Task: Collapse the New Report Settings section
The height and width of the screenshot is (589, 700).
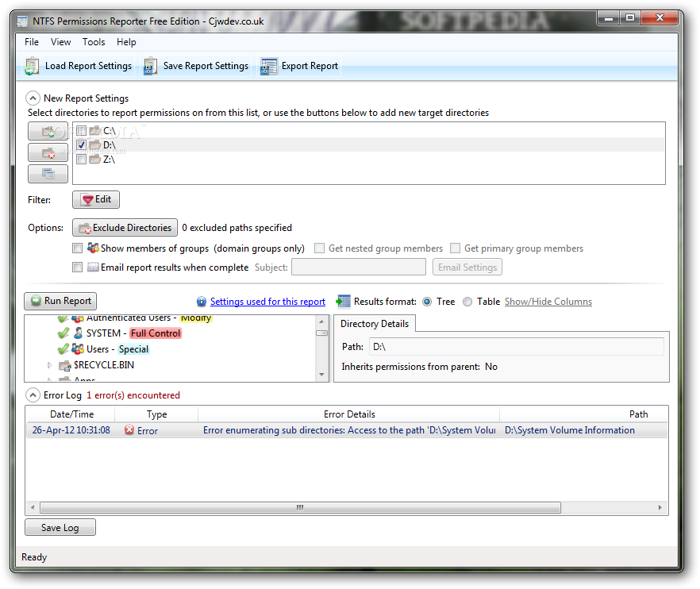Action: [x=33, y=98]
